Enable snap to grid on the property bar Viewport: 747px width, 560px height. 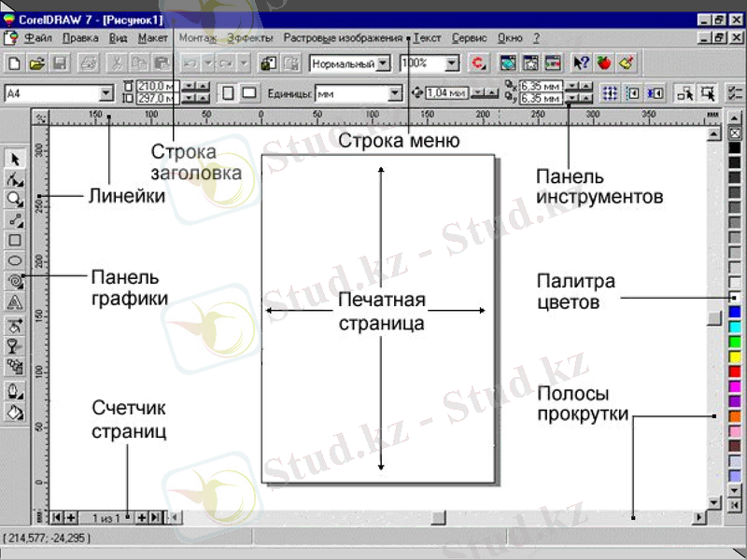click(609, 93)
